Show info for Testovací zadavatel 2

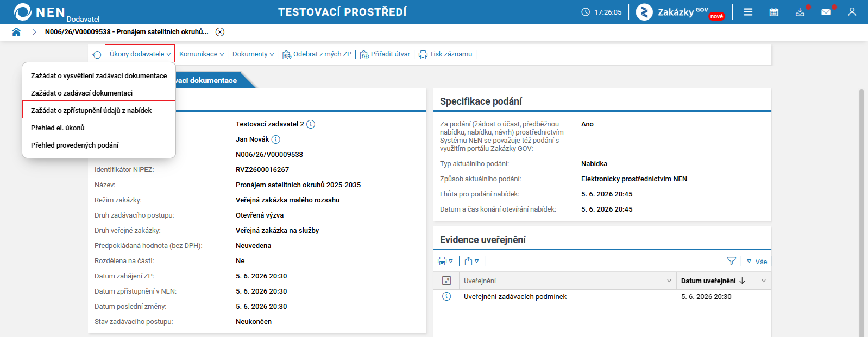(311, 124)
